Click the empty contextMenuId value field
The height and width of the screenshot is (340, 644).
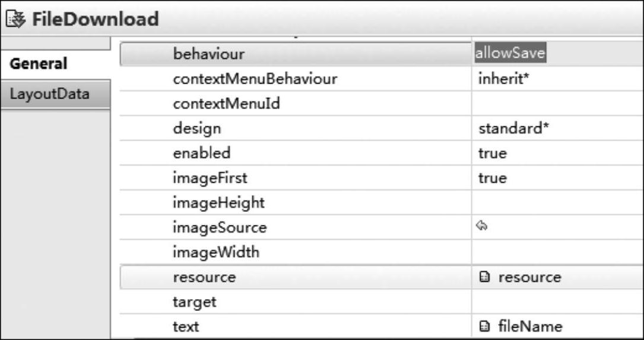click(558, 103)
